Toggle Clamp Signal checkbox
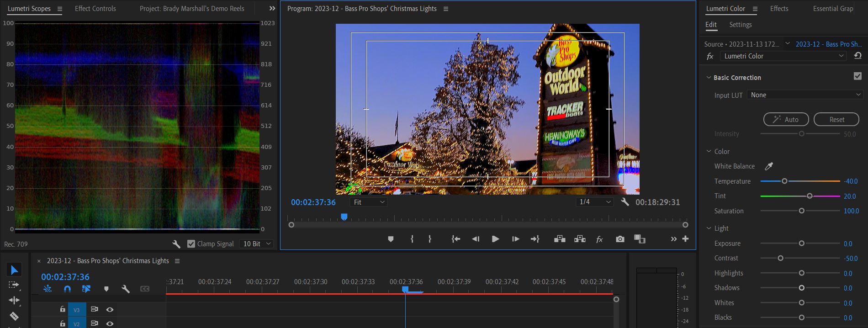The height and width of the screenshot is (328, 868). pos(191,244)
